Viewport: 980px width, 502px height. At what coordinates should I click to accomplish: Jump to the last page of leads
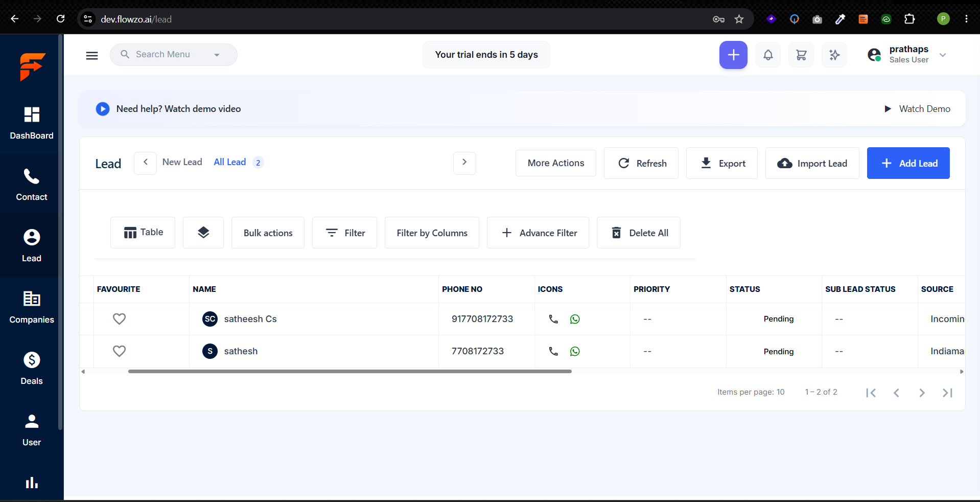tap(947, 393)
